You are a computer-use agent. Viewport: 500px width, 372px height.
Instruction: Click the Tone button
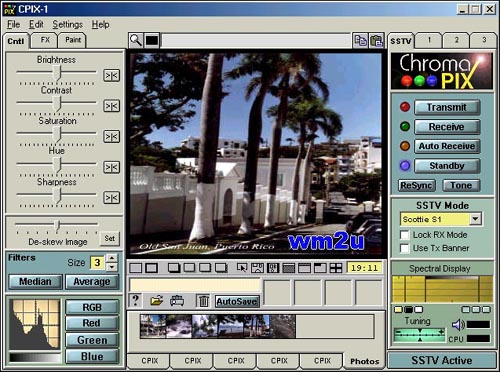(461, 185)
